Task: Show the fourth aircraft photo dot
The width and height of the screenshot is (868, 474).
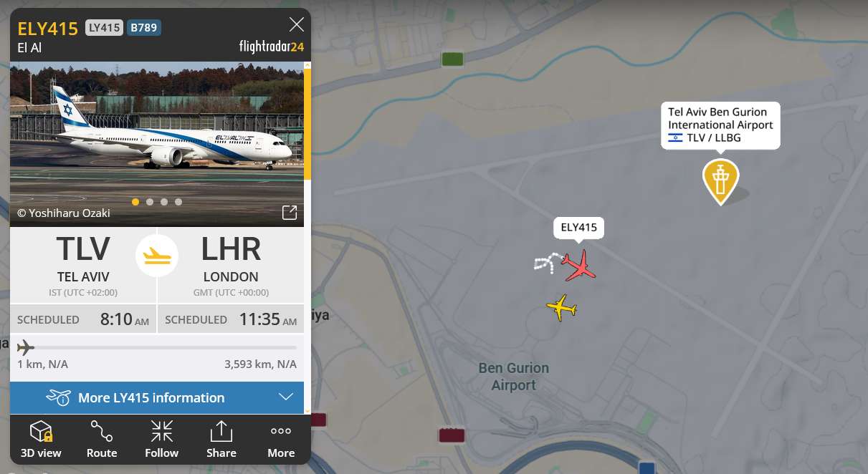Action: point(178,202)
